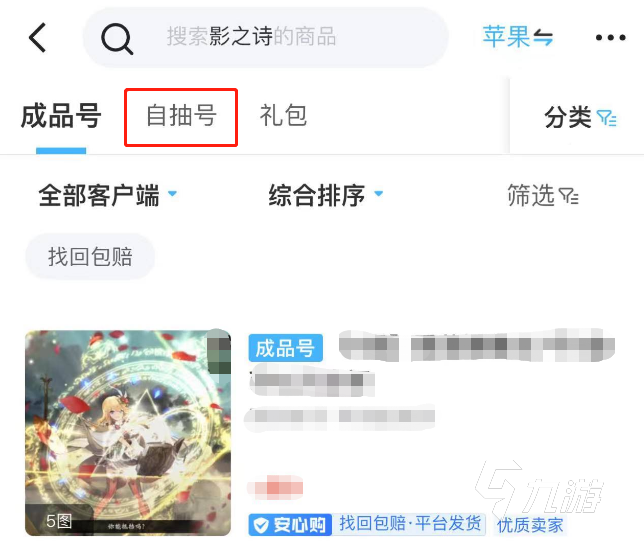Open the three-dot more menu
The height and width of the screenshot is (552, 644).
click(x=611, y=38)
